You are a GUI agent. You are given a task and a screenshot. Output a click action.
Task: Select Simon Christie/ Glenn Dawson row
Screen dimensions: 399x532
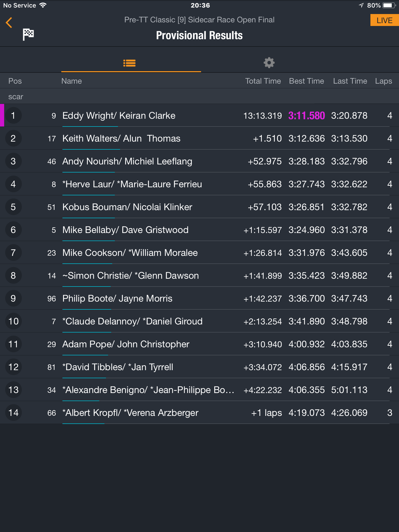coord(199,275)
